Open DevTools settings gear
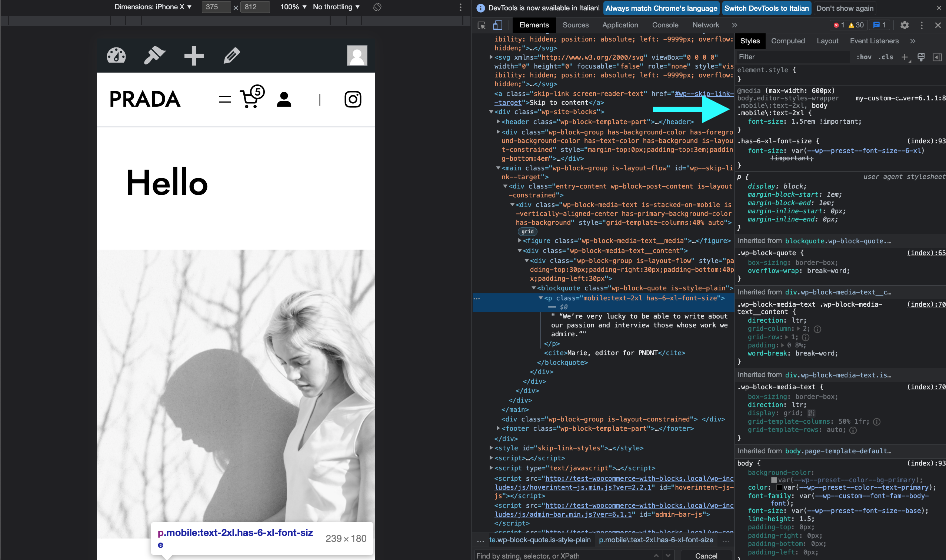Screen dimensions: 946x560 [x=904, y=25]
